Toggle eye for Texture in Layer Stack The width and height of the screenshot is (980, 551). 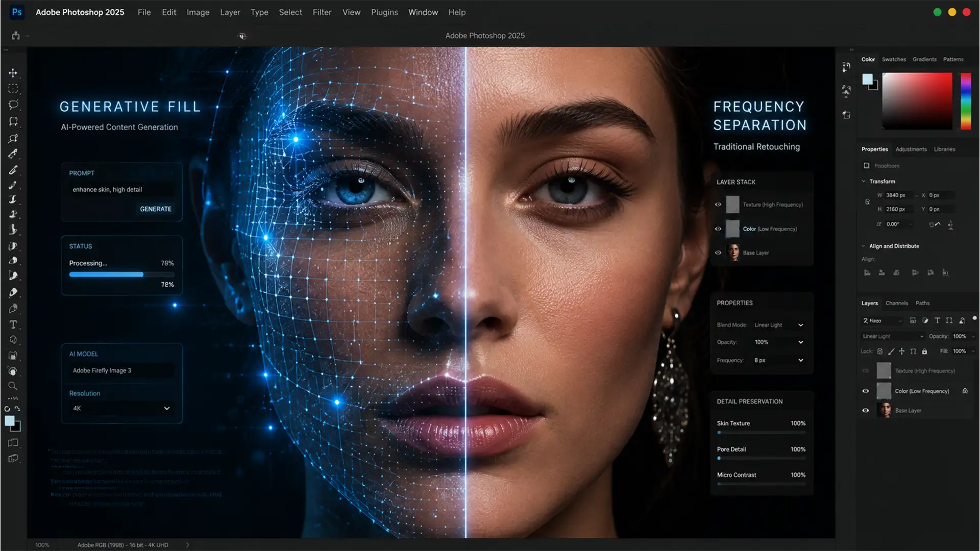(718, 205)
